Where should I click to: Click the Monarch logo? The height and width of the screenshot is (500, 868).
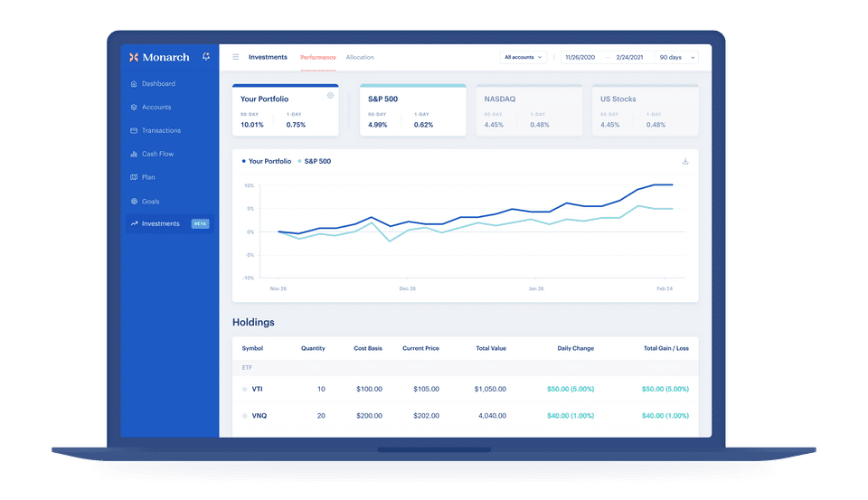(x=159, y=57)
